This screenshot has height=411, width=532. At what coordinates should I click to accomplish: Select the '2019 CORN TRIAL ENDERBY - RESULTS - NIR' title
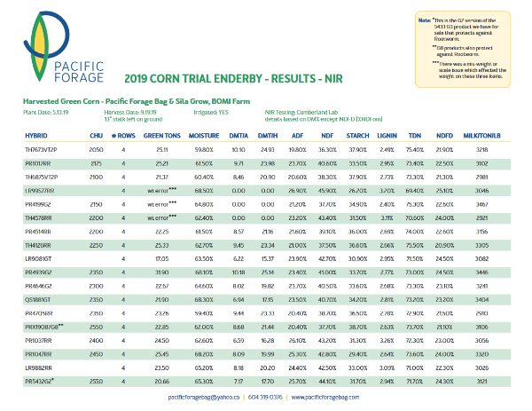[x=233, y=79]
